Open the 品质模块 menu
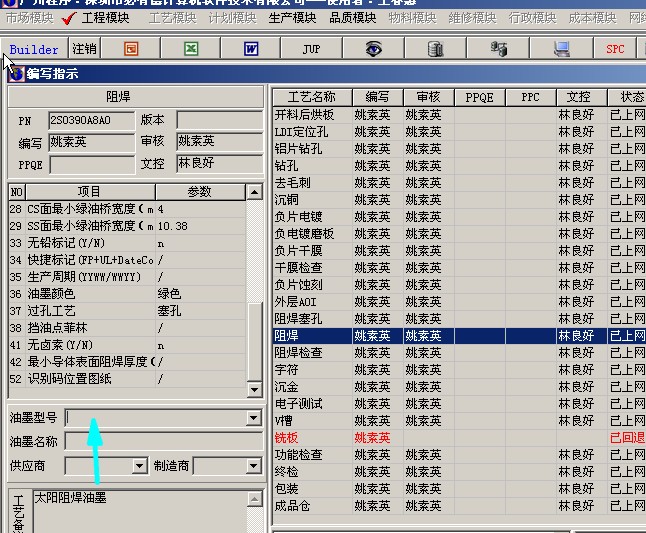Screen dimensions: 646x533 point(353,18)
